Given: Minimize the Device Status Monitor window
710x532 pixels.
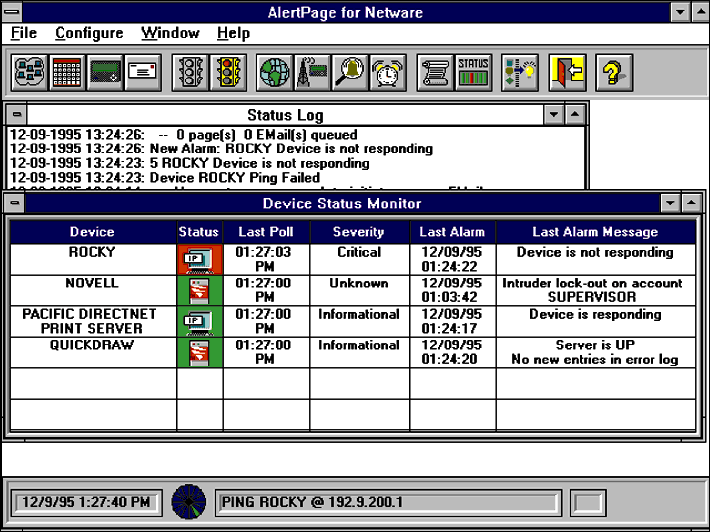Looking at the screenshot, I should 670,203.
